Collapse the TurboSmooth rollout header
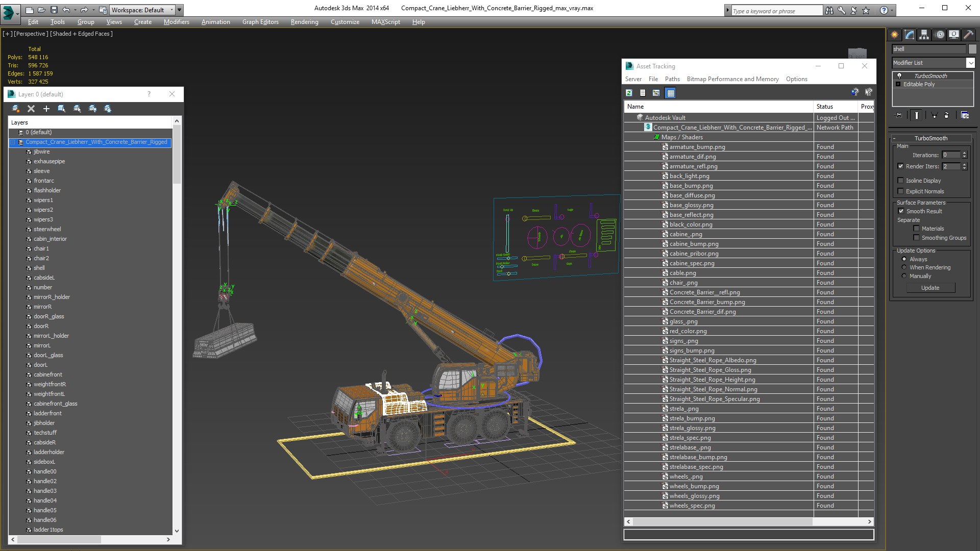 (931, 138)
